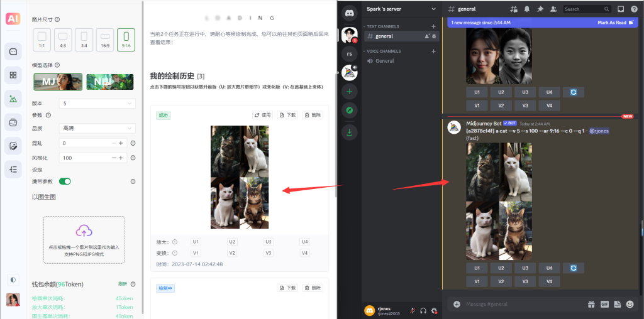Open Explore Servers compass icon

[349, 111]
